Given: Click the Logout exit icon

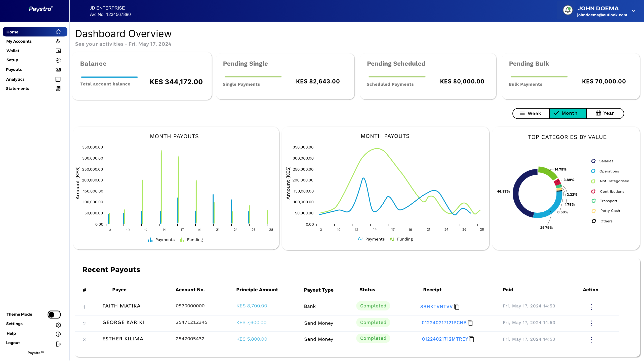Looking at the screenshot, I should [58, 344].
